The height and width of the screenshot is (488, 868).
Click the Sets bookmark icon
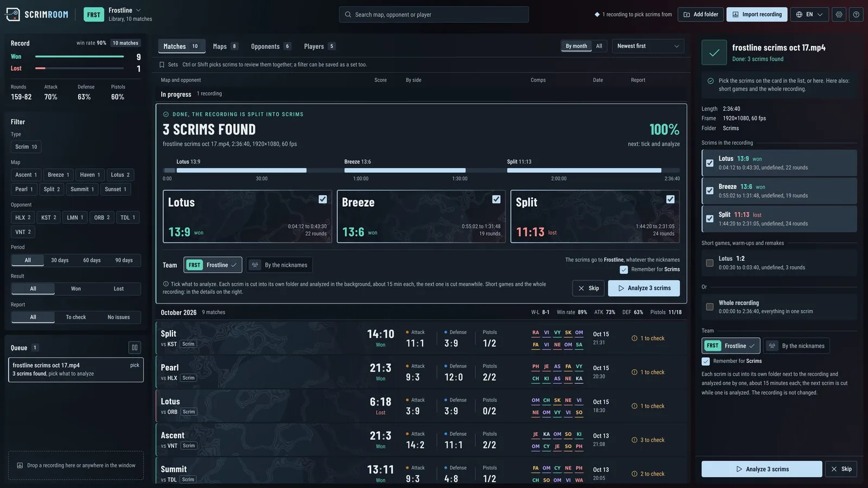pos(162,65)
